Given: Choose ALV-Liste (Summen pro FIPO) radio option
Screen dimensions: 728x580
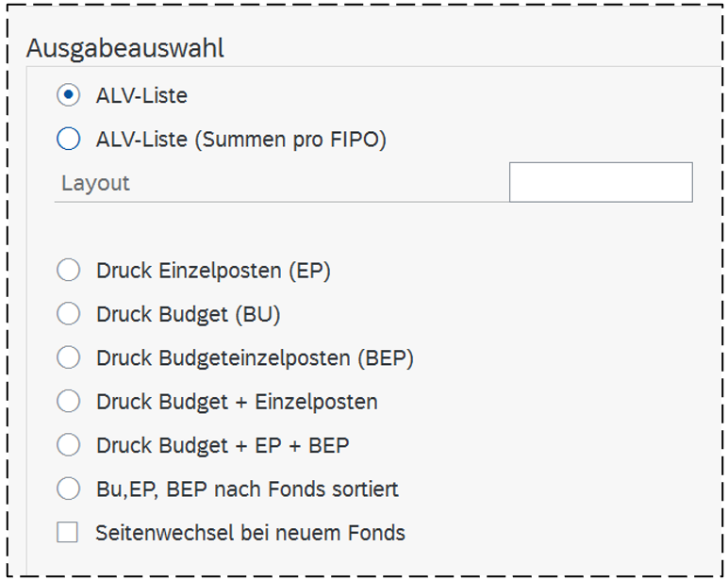Looking at the screenshot, I should coord(68,140).
